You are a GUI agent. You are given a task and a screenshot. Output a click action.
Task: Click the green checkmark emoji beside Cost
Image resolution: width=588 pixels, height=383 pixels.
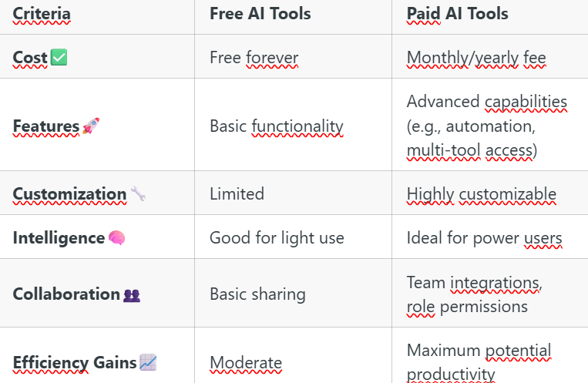[59, 57]
